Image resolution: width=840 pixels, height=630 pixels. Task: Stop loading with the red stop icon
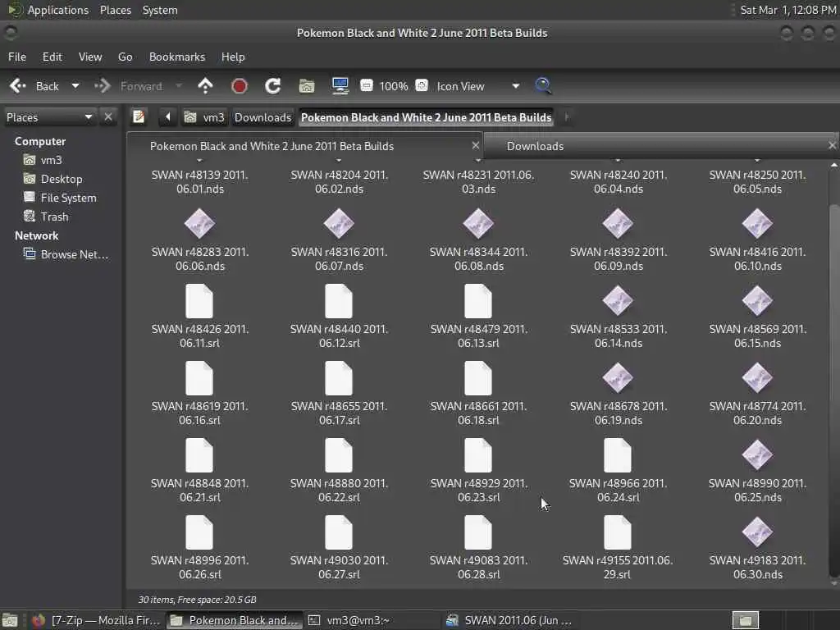[x=239, y=85]
